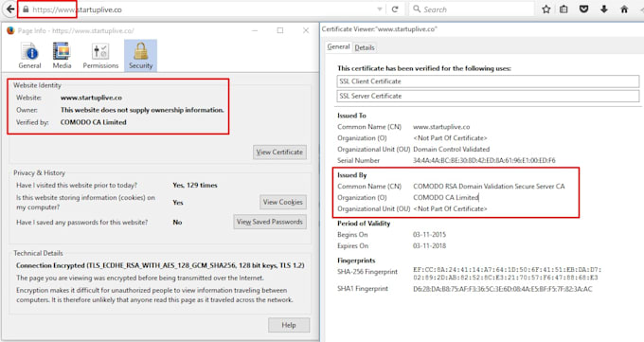644x342 pixels.
Task: Click the issued-to common name www.startuplive.co
Action: click(x=441, y=127)
